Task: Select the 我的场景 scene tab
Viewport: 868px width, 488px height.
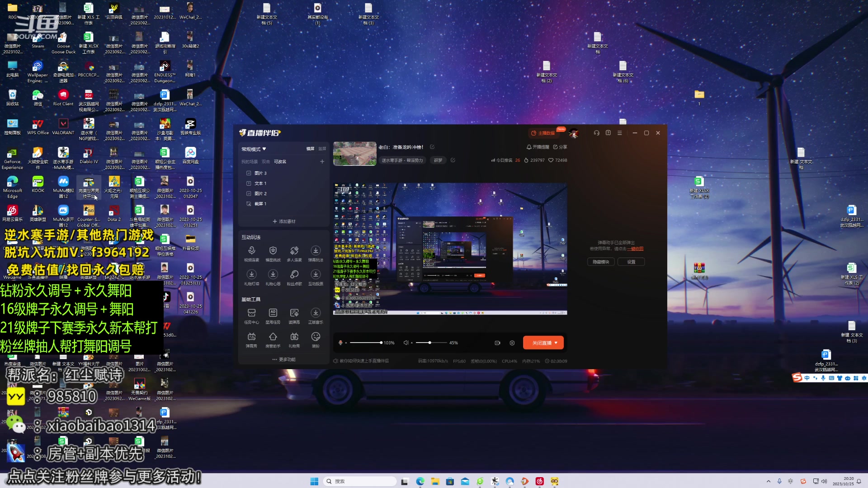Action: (x=249, y=162)
